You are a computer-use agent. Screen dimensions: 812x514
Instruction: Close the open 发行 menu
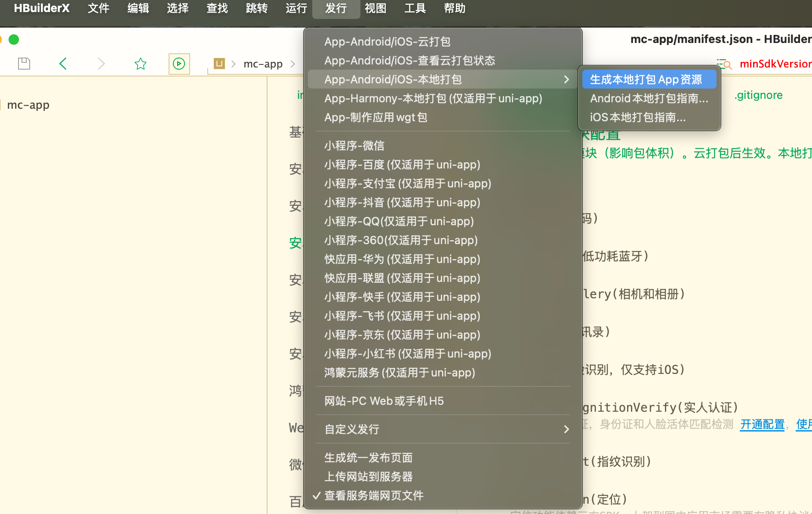tap(336, 8)
